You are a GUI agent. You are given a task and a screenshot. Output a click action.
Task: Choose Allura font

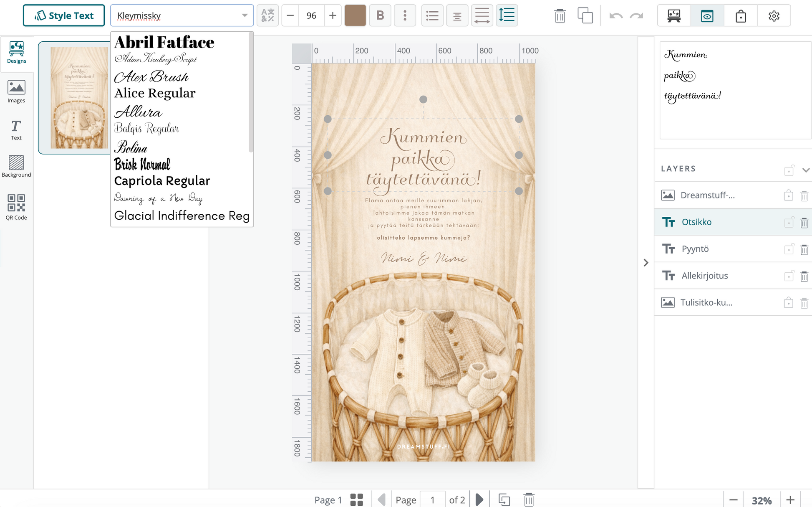(x=138, y=112)
